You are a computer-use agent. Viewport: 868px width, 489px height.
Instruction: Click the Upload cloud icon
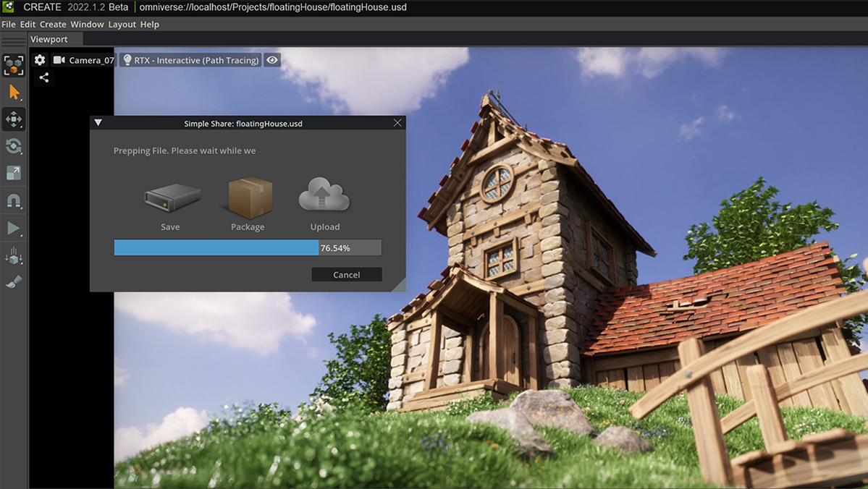point(324,196)
